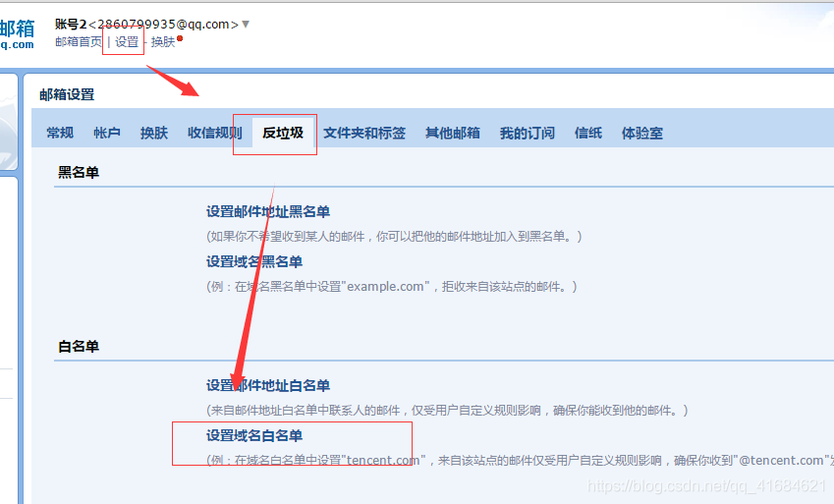Click the 邮箱设置 page heading

click(x=67, y=94)
